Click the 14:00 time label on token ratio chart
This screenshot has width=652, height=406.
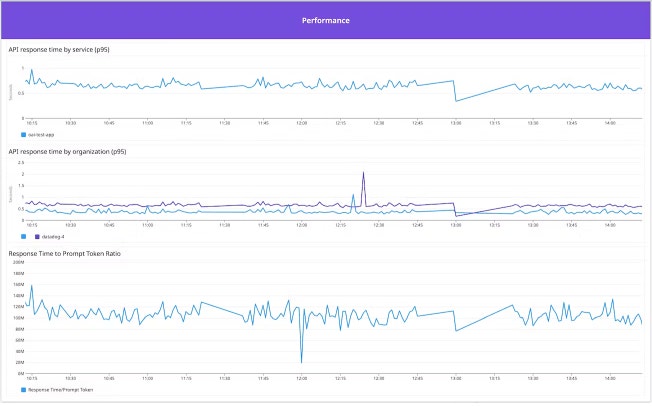[x=610, y=378]
